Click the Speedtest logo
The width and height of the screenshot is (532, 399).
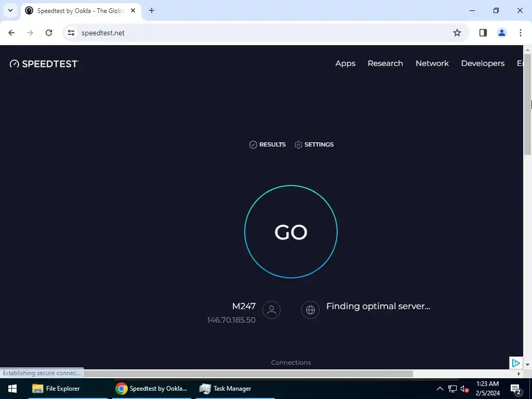click(44, 64)
